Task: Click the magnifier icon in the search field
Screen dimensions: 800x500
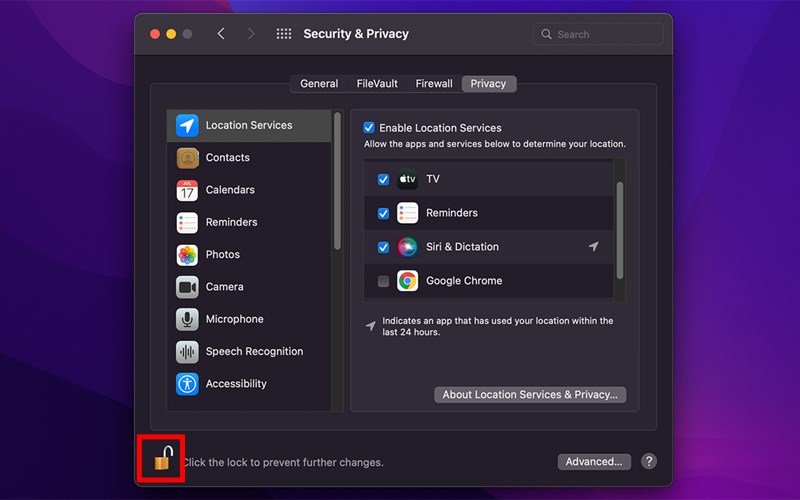Action: point(546,34)
